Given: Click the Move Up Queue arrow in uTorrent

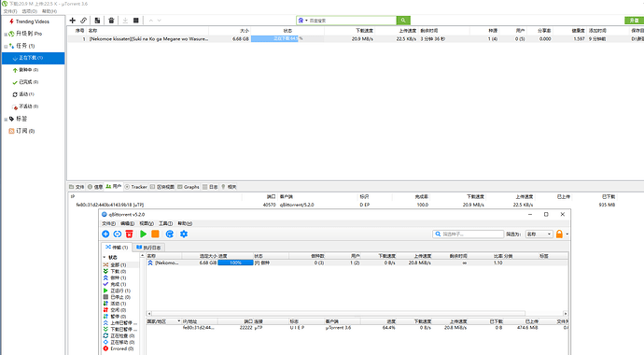Looking at the screenshot, I should pos(150,21).
